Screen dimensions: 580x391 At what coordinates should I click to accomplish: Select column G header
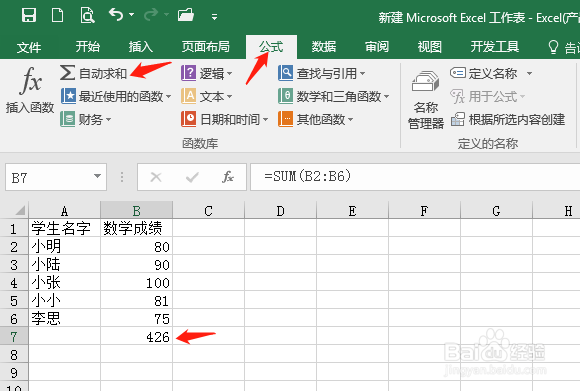496,210
